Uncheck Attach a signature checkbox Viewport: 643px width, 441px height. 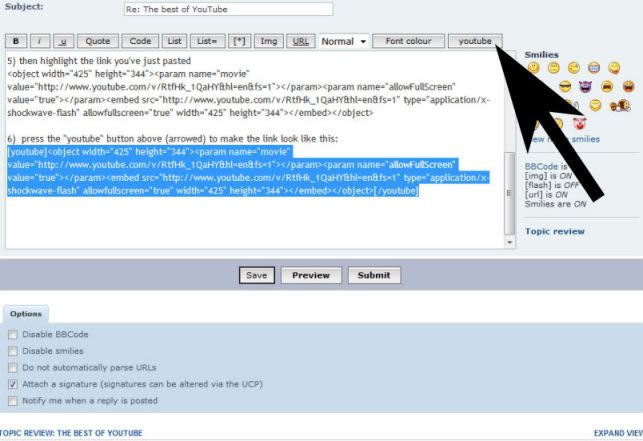point(13,384)
